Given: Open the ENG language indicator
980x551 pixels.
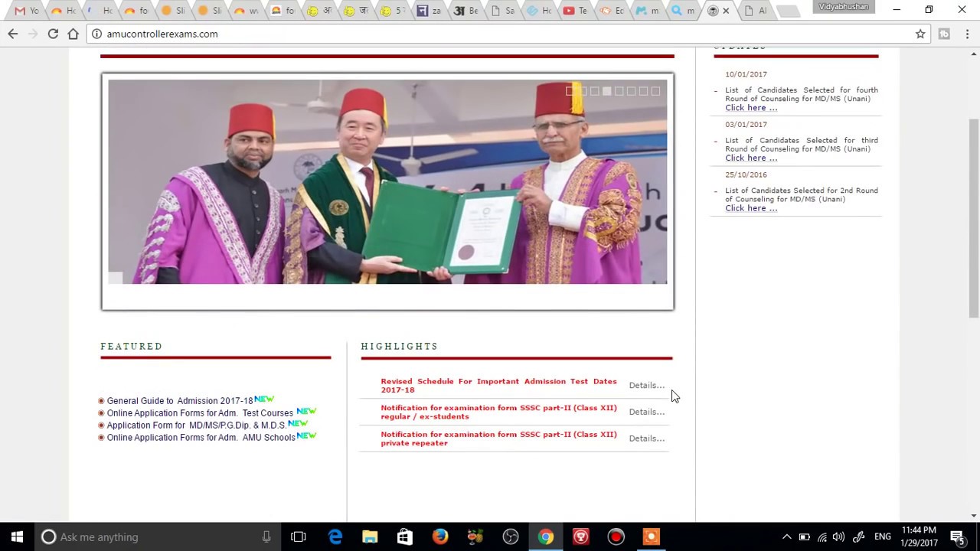Looking at the screenshot, I should tap(883, 536).
